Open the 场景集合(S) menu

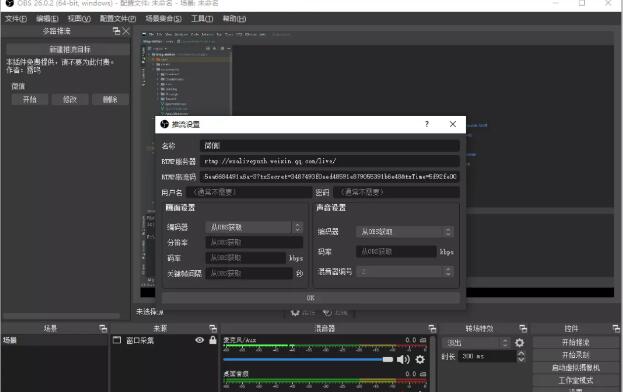[163, 19]
